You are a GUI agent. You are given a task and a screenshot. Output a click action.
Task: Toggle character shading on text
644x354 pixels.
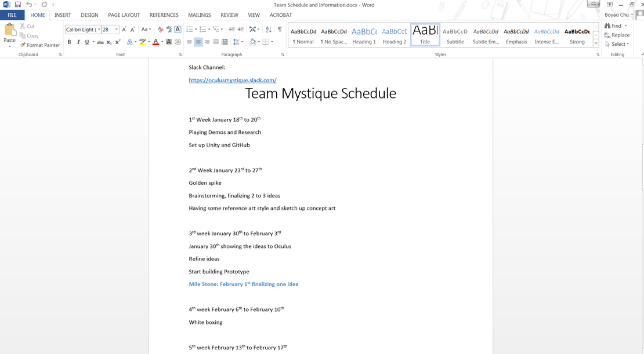[x=169, y=42]
